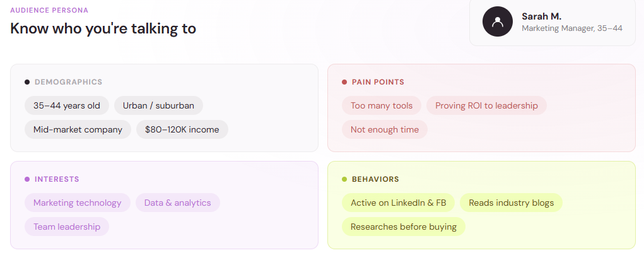Click the Mid-market company chip

pyautogui.click(x=78, y=129)
